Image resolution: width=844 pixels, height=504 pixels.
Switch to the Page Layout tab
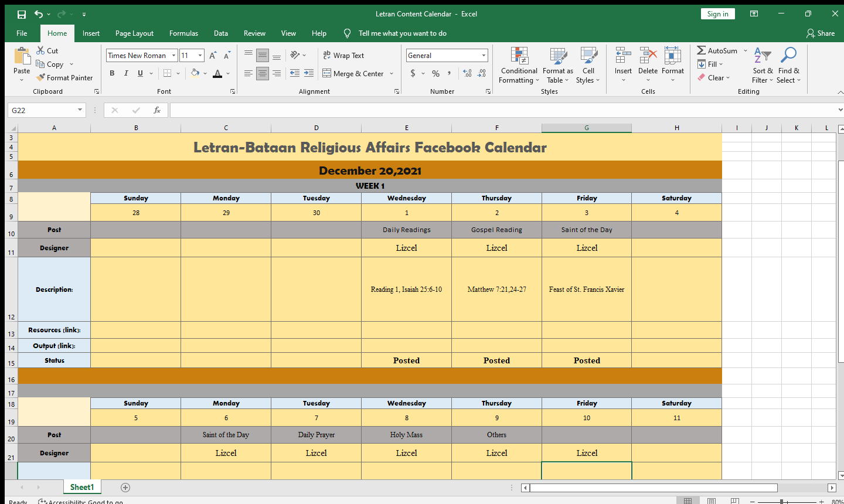point(134,33)
